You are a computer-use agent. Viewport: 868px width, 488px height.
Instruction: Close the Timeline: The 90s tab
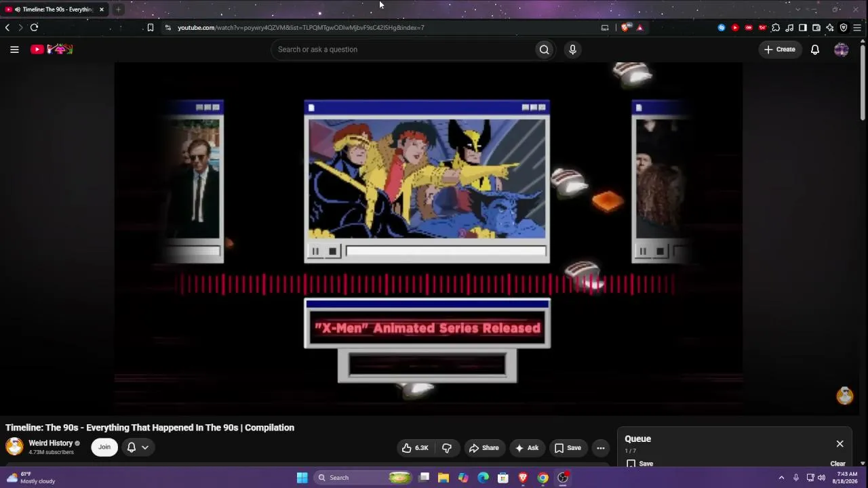[102, 9]
